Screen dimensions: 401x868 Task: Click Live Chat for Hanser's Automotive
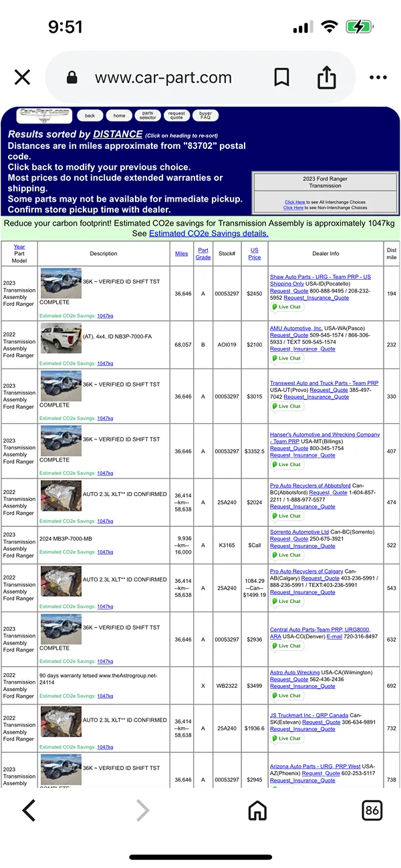tap(287, 465)
